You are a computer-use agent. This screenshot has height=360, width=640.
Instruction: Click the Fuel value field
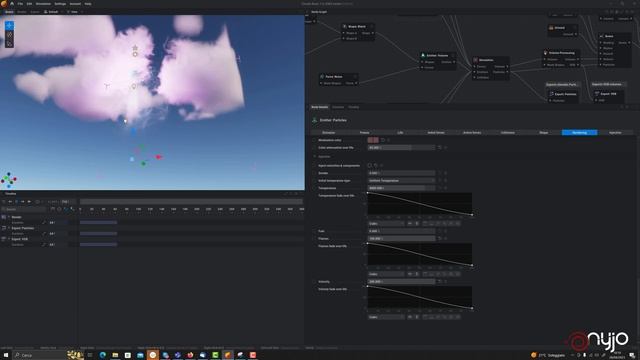401,231
